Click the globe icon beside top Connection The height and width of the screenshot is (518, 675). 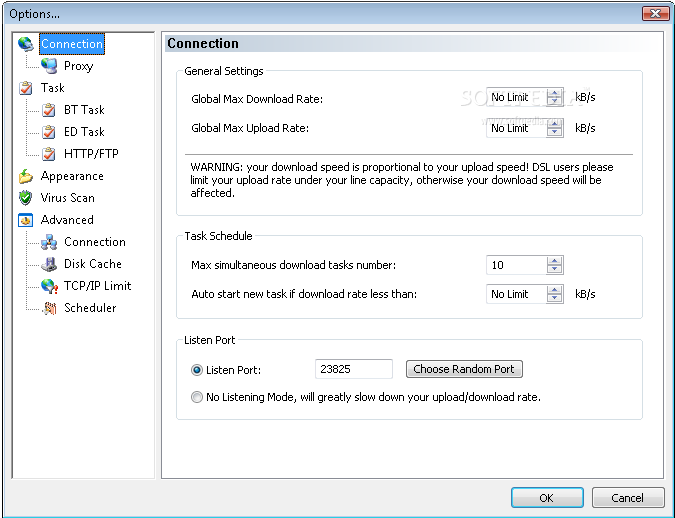pyautogui.click(x=26, y=44)
